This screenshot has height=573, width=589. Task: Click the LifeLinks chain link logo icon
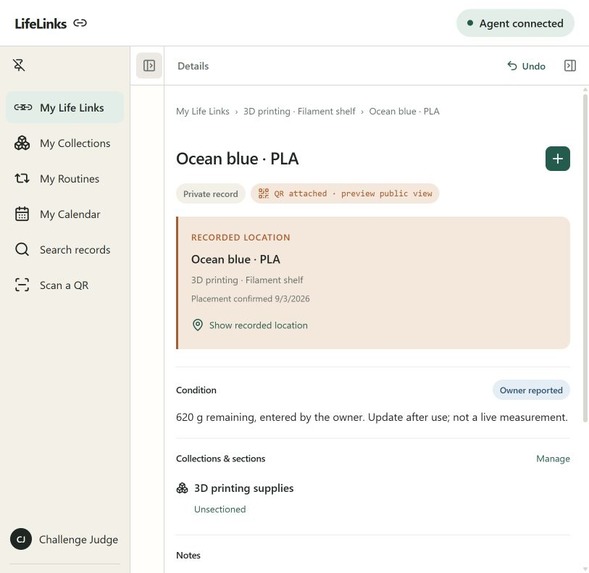coord(80,23)
